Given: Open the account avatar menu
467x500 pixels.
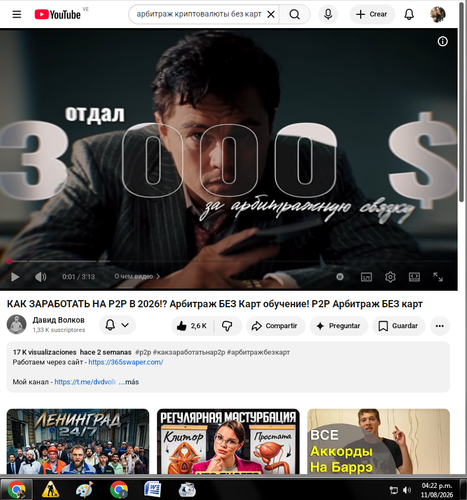Looking at the screenshot, I should tap(438, 14).
